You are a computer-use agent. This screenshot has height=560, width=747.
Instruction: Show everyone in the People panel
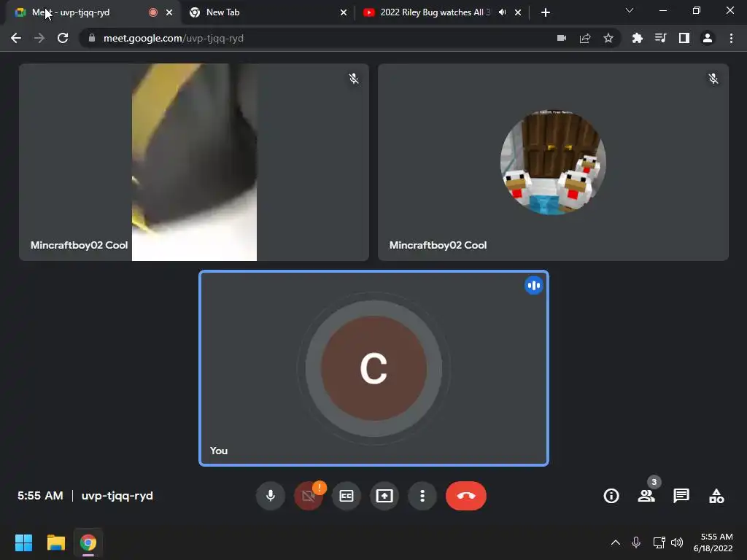pyautogui.click(x=646, y=496)
